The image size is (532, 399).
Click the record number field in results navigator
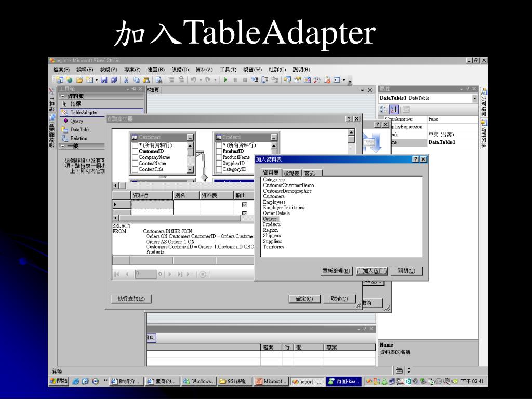tap(145, 274)
